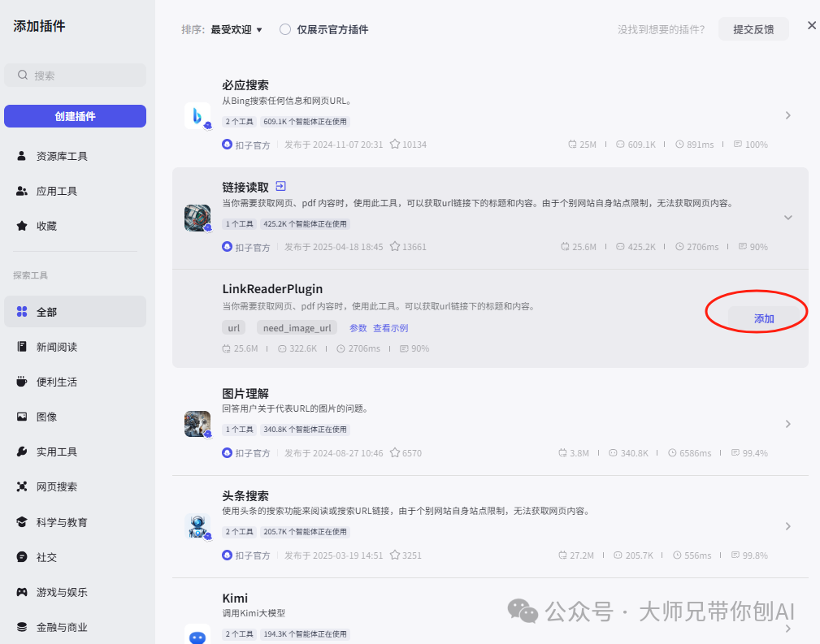This screenshot has height=644, width=820.
Task: Open the 参数 link
Action: click(358, 328)
